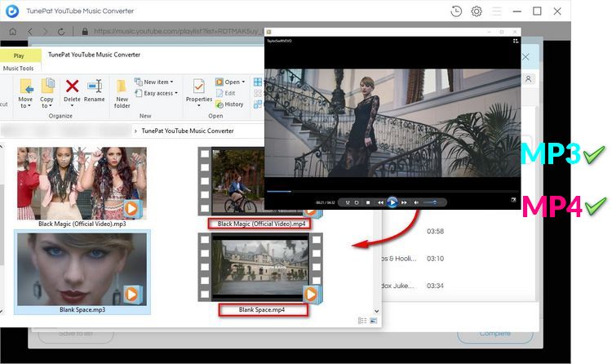
Task: Click the 03:34 duration row
Action: [x=435, y=286]
